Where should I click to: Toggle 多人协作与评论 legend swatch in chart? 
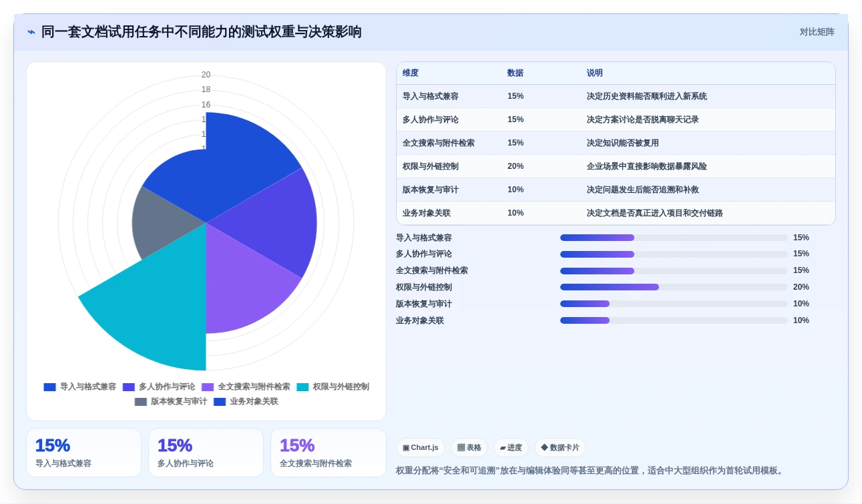point(128,387)
